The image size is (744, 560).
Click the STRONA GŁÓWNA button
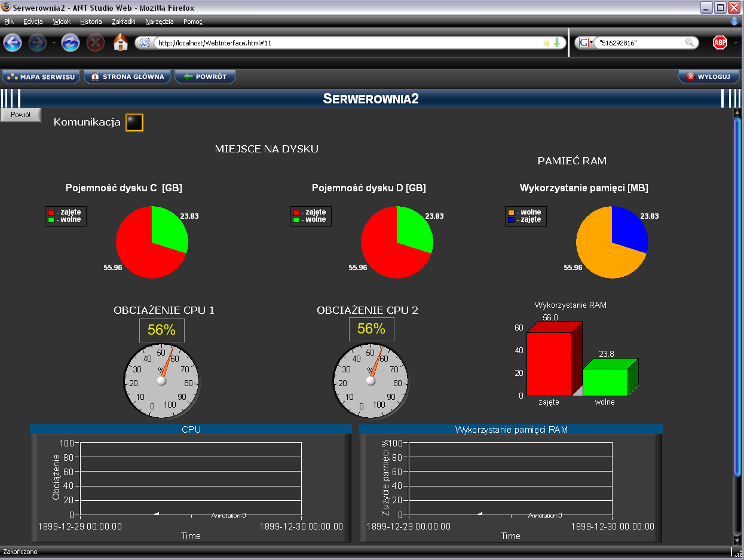[x=127, y=76]
